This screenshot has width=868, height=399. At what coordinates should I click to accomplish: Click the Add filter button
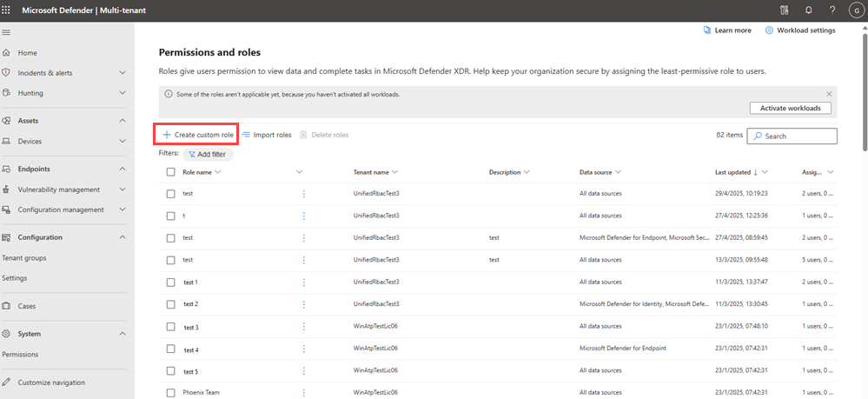point(208,155)
